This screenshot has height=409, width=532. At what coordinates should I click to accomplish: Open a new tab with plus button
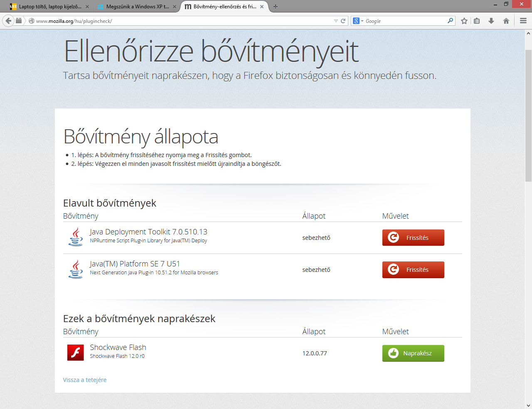(276, 7)
